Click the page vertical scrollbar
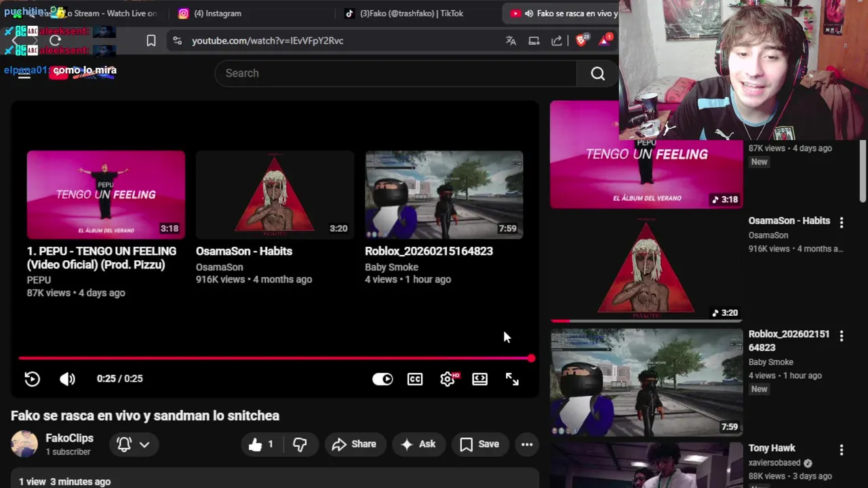 point(863,169)
